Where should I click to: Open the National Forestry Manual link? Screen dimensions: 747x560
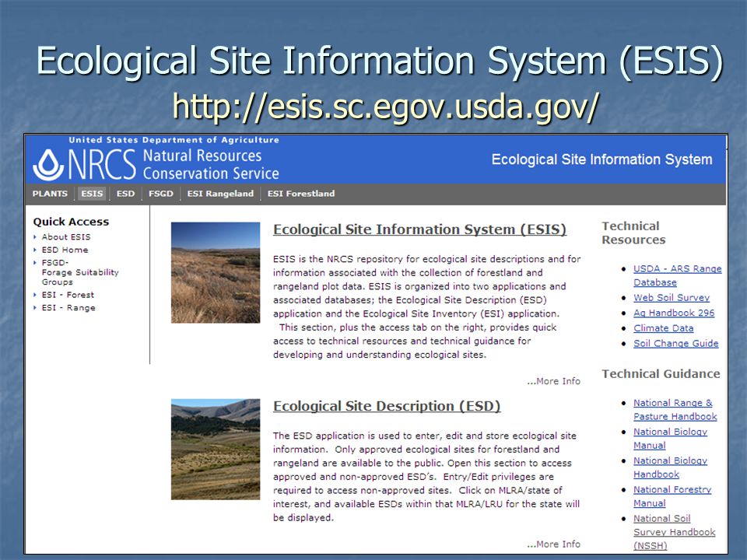(672, 496)
